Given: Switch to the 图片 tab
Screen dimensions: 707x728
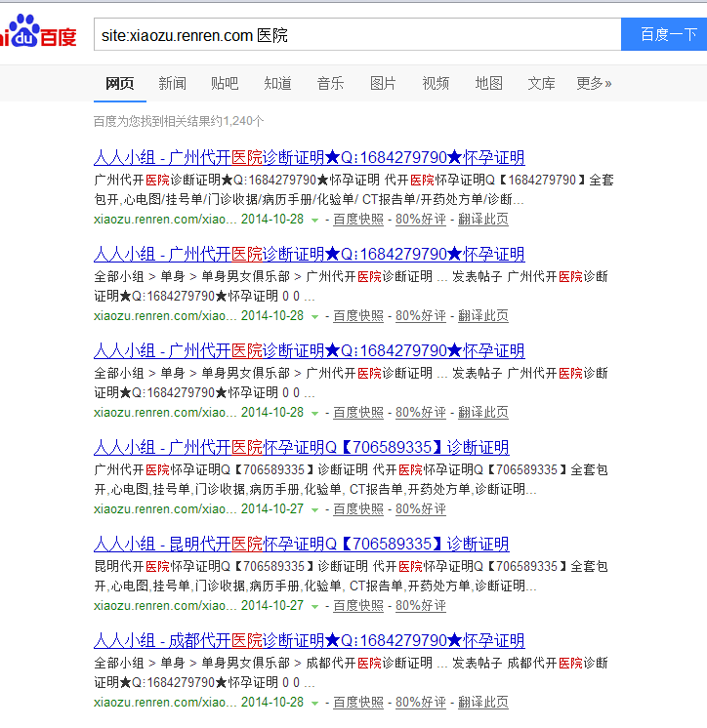Looking at the screenshot, I should point(383,84).
